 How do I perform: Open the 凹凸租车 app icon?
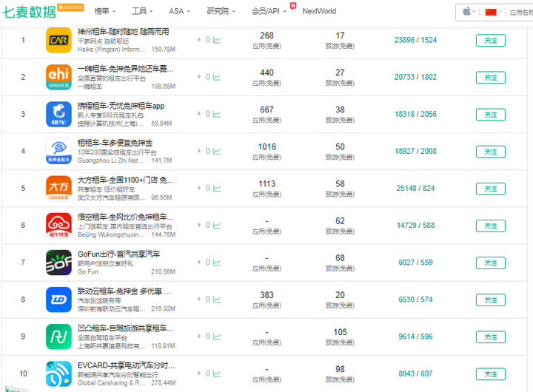pyautogui.click(x=58, y=337)
